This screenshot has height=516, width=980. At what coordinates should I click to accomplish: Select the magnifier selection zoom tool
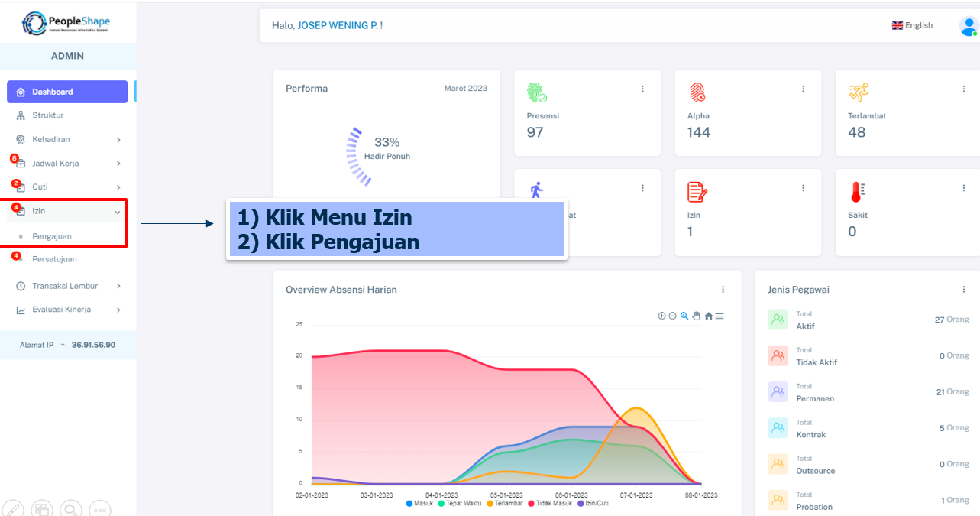coord(684,316)
